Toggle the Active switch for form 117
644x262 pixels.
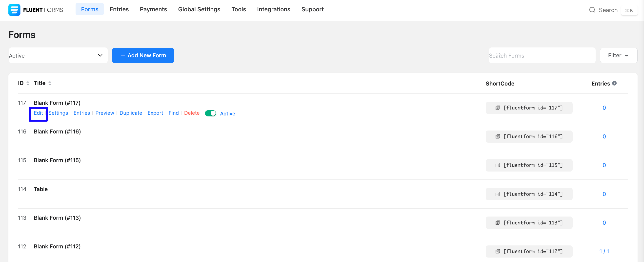210,113
